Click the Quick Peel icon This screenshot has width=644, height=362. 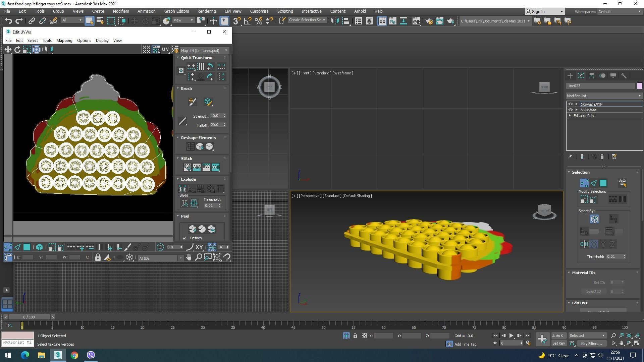coord(192,229)
